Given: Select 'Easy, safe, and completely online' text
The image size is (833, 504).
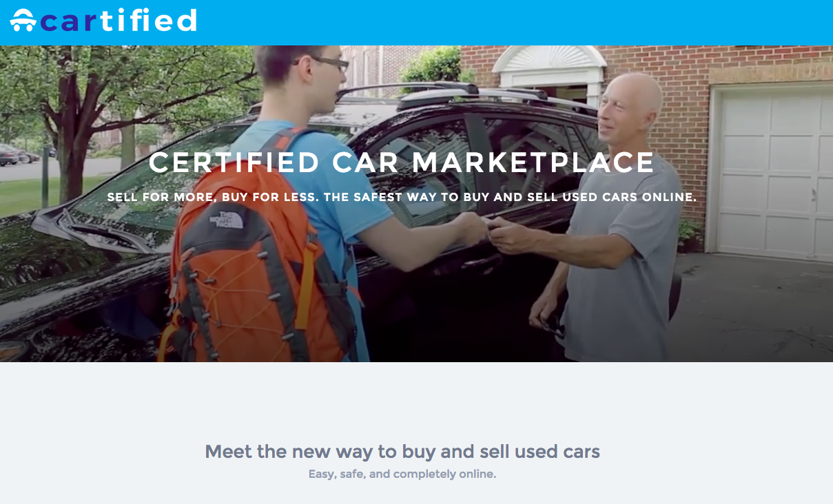Looking at the screenshot, I should click(x=402, y=474).
